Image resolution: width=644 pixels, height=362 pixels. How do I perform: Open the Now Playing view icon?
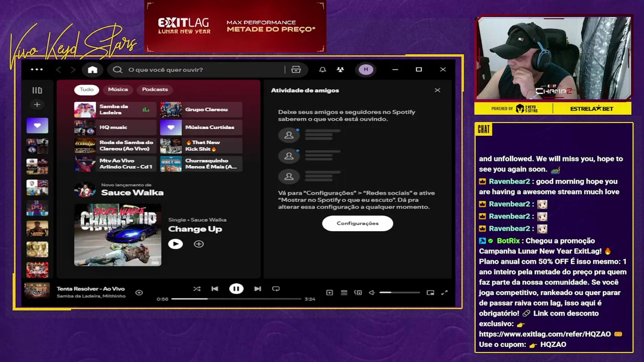[x=330, y=293]
